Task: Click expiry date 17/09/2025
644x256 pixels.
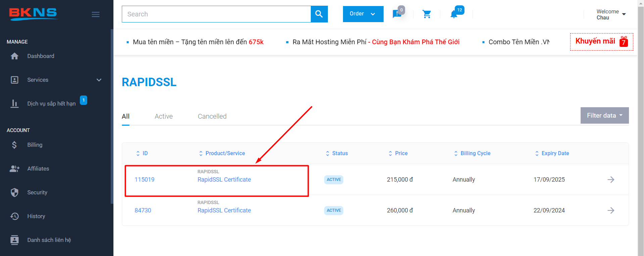Action: pyautogui.click(x=549, y=180)
